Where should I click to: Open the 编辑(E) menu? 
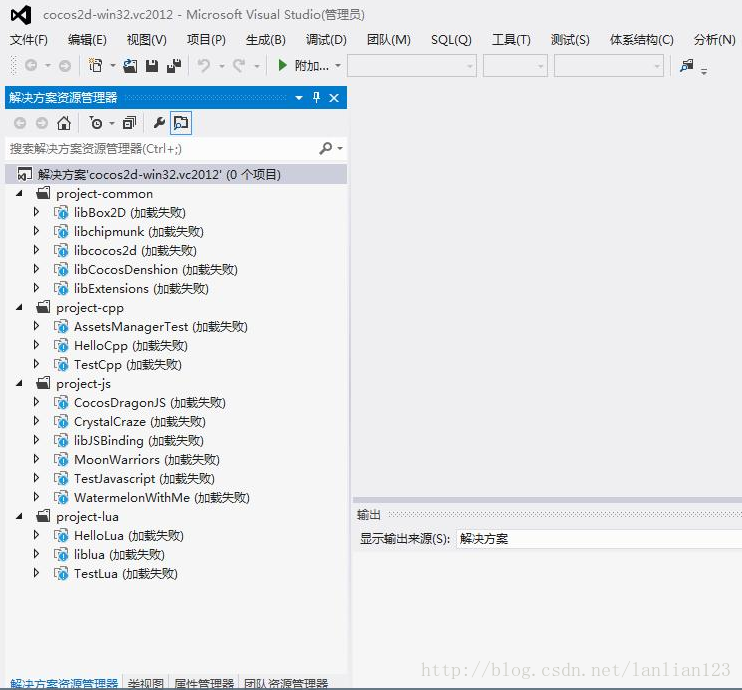coord(87,40)
